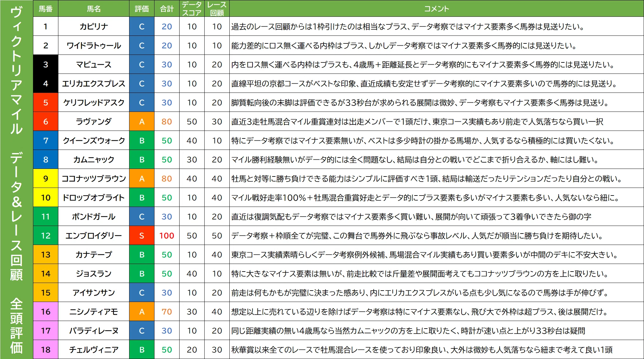Viewport: 644px width, 359px height.
Task: Click the データスコア column header
Action: click(192, 9)
